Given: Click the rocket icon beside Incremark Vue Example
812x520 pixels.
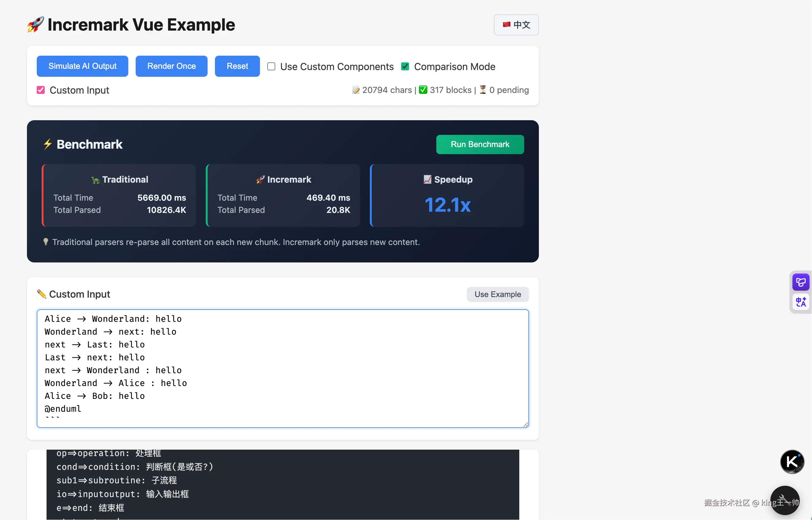Looking at the screenshot, I should 36,25.
